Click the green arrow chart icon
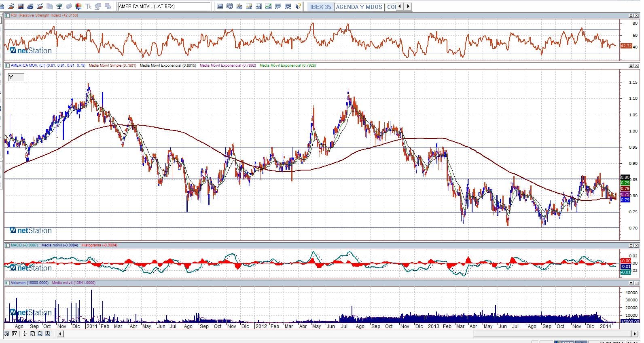Image resolution: width=644 pixels, height=343 pixels. pos(269,6)
